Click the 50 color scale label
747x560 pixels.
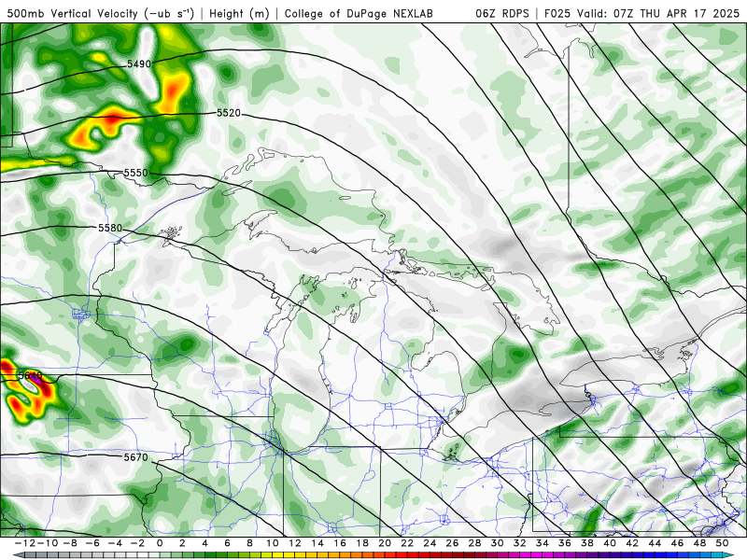tap(722, 543)
